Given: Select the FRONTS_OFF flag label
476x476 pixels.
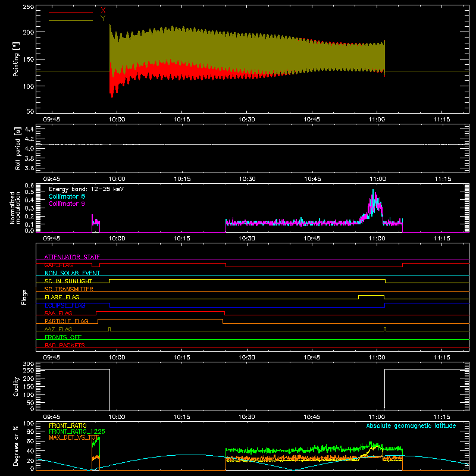Looking at the screenshot, I should 63,337.
